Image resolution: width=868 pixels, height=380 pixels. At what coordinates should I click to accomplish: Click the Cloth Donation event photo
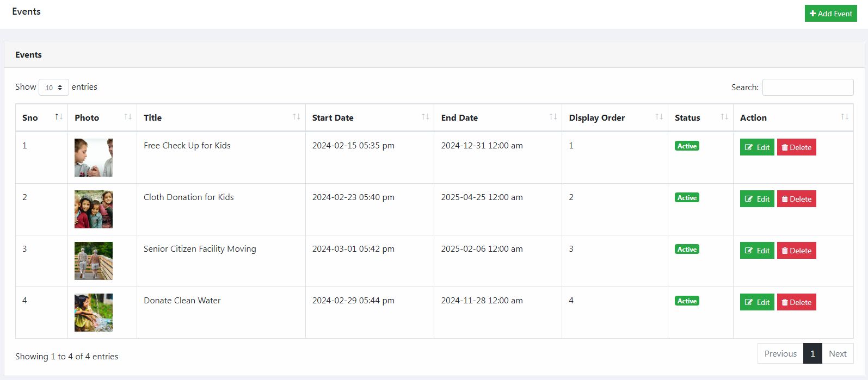tap(94, 209)
